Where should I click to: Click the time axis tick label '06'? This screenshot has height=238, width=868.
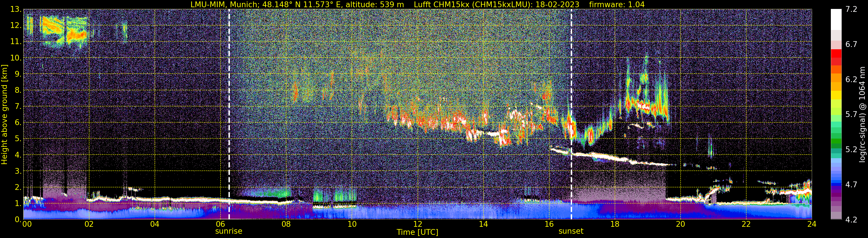(220, 224)
